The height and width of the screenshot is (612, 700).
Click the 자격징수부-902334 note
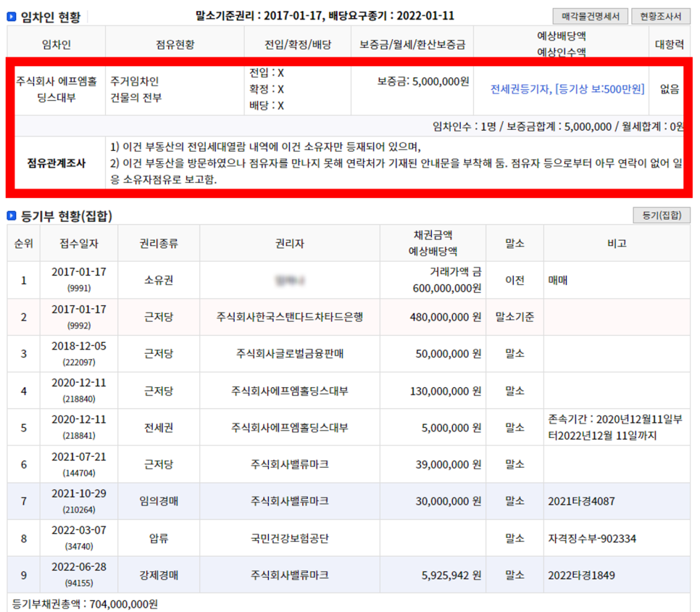(x=592, y=538)
